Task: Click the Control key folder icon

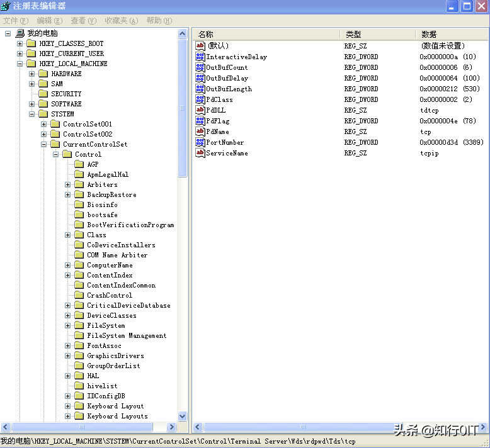Action: coord(67,154)
